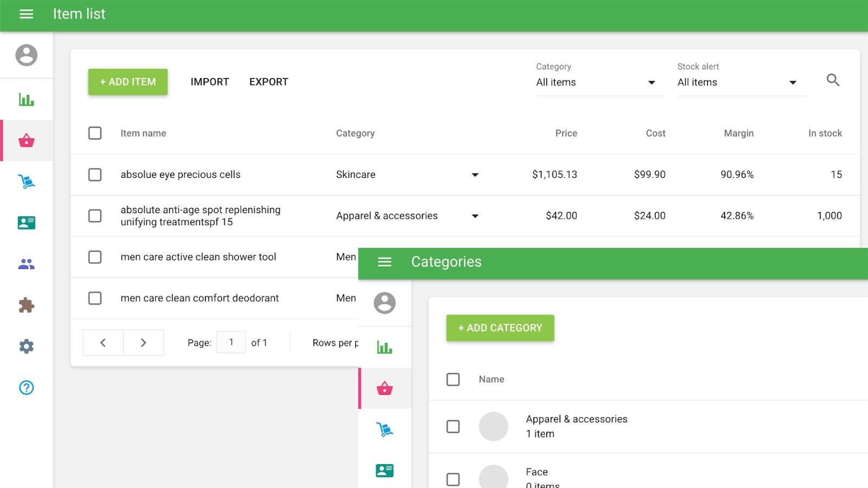The width and height of the screenshot is (868, 488).
Task: Open the Settings gear icon in sidebar
Action: click(x=26, y=346)
